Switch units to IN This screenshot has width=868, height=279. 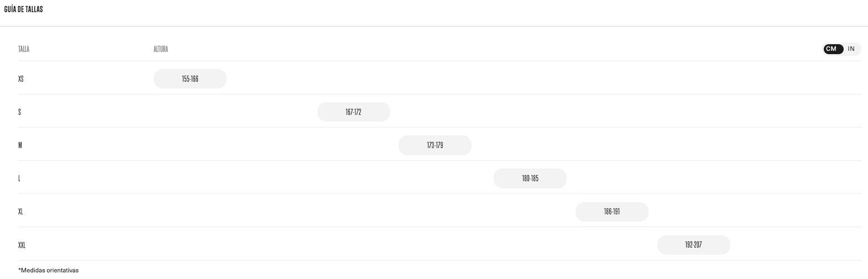point(851,49)
